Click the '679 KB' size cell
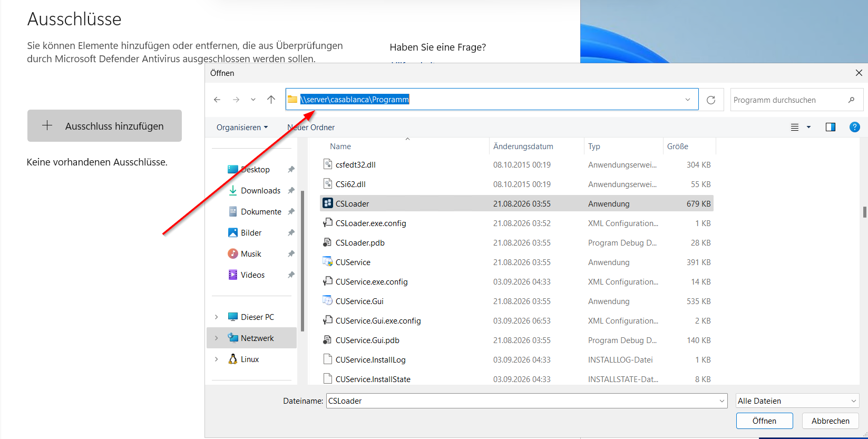Viewport: 868px width, 439px height. (698, 203)
